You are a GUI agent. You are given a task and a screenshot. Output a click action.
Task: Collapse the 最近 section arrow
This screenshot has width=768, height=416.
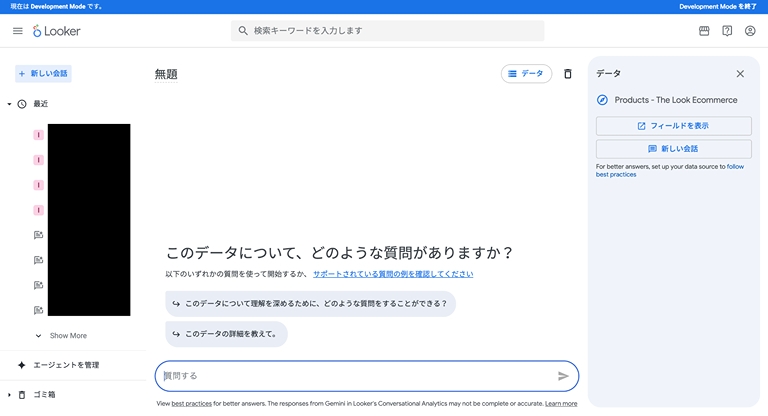pyautogui.click(x=9, y=104)
